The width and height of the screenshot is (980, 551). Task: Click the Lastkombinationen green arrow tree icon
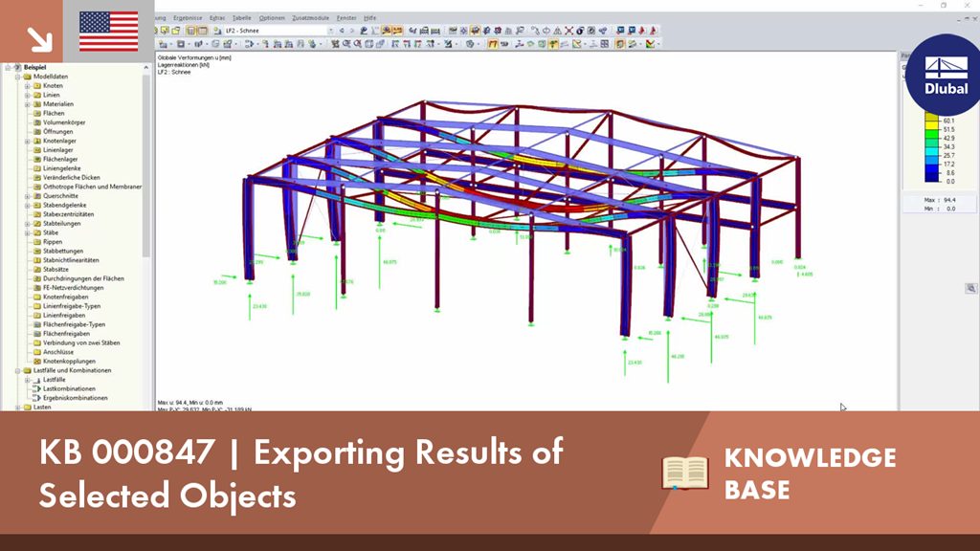tap(37, 388)
